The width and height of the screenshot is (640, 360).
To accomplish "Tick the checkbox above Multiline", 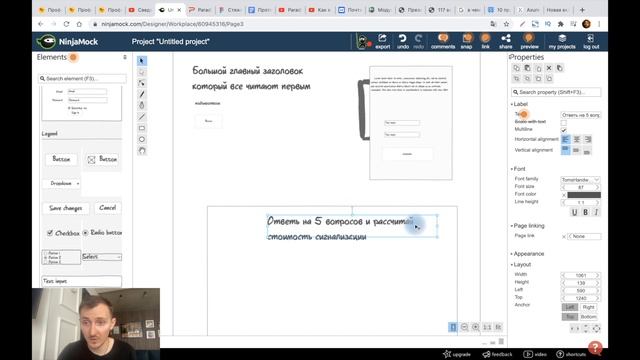I will [x=564, y=122].
